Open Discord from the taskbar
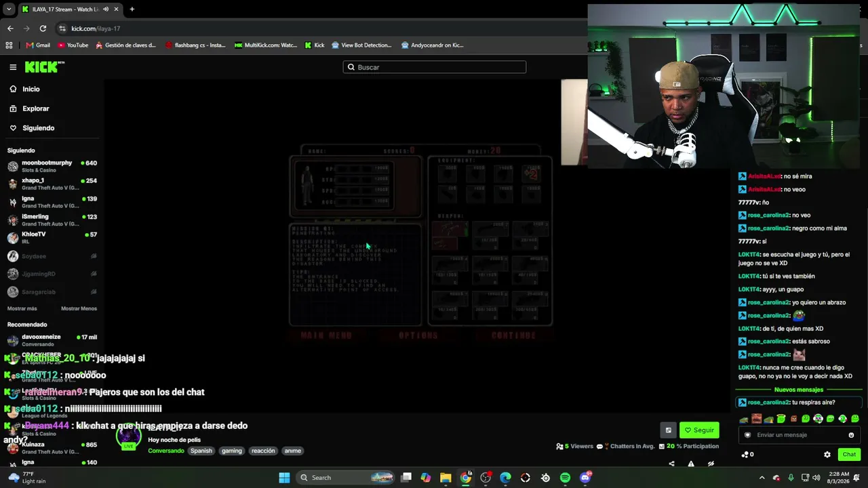Image resolution: width=868 pixels, height=488 pixels. (x=585, y=478)
